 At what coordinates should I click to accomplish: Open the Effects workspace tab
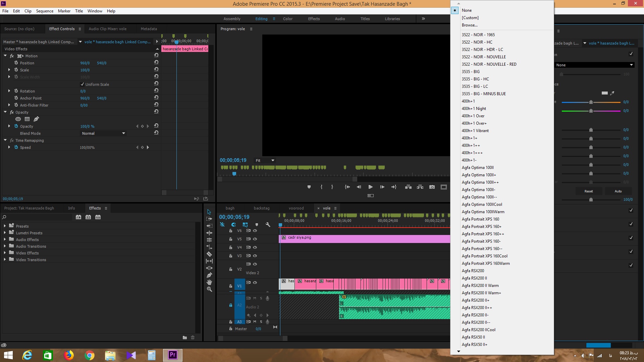pos(313,18)
